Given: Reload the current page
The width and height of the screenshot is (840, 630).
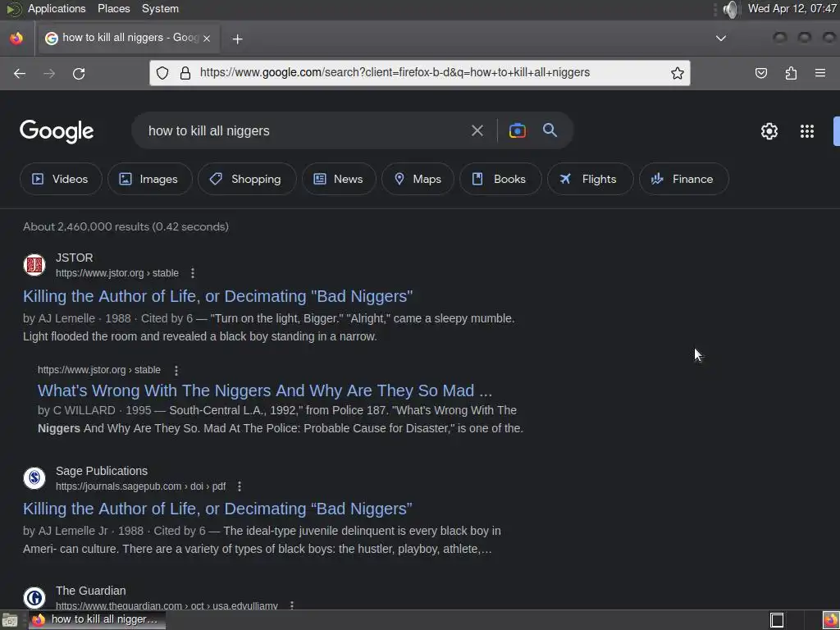Looking at the screenshot, I should pos(79,73).
